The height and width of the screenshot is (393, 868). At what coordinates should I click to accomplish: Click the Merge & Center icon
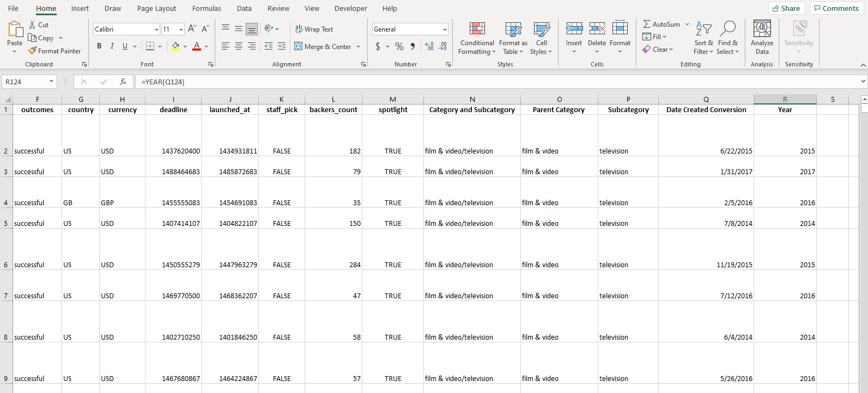tap(298, 46)
